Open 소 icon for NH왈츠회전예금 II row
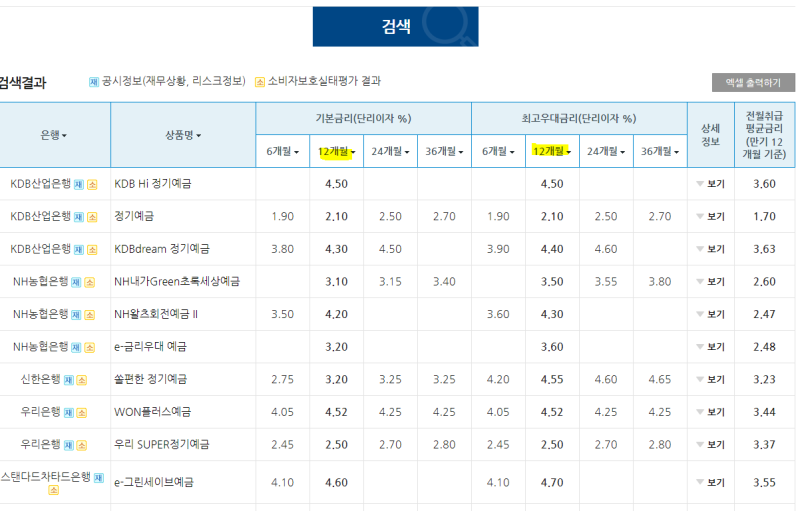 [x=89, y=315]
